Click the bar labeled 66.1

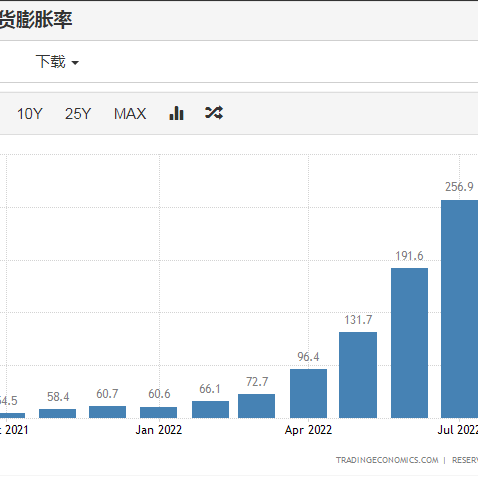click(210, 409)
